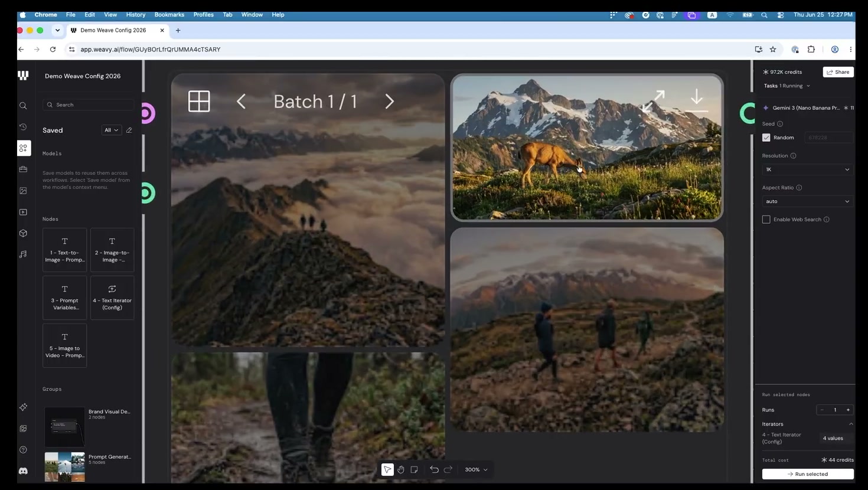
Task: Click the edit pencil icon beside Saved
Action: (129, 130)
